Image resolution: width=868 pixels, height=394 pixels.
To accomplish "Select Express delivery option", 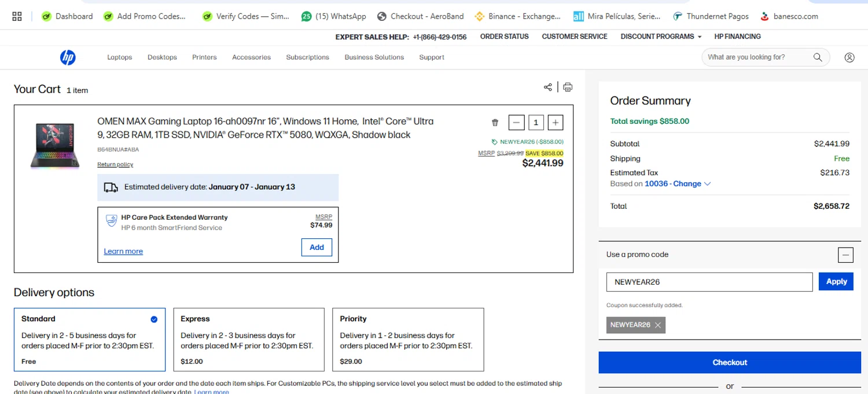I will pyautogui.click(x=249, y=340).
